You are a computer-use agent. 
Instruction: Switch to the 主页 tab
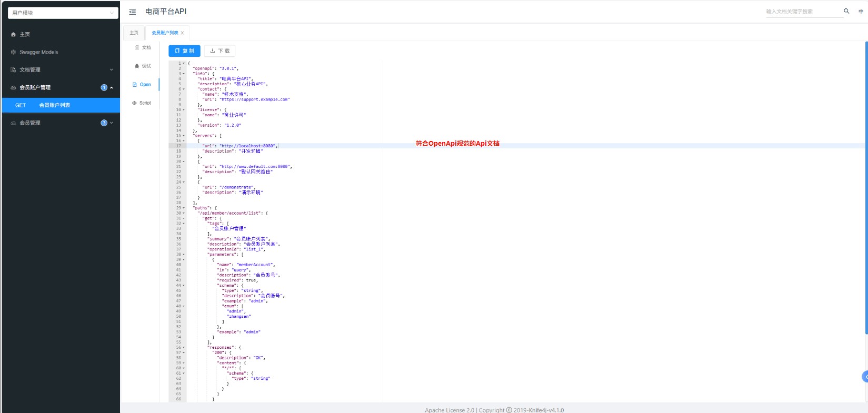134,33
